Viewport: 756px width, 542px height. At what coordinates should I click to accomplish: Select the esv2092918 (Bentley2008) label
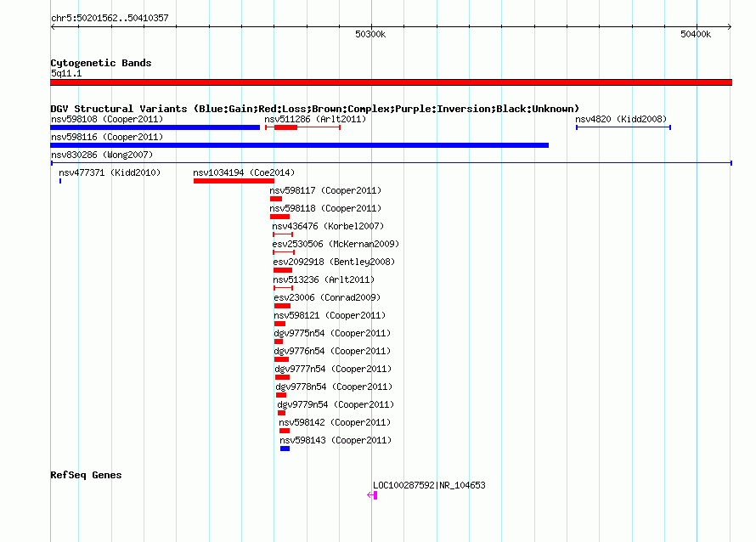(x=334, y=262)
